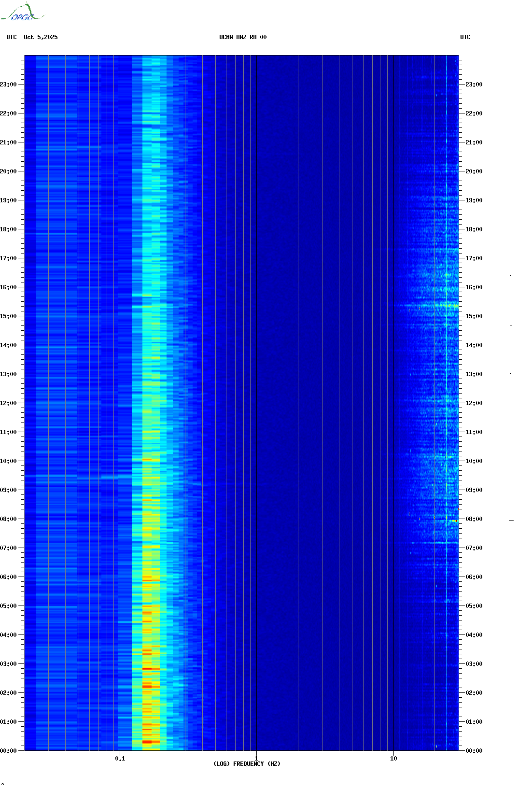The width and height of the screenshot is (532, 789).
Task: Click the tick mark on far-right vertical bar
Action: (x=511, y=520)
